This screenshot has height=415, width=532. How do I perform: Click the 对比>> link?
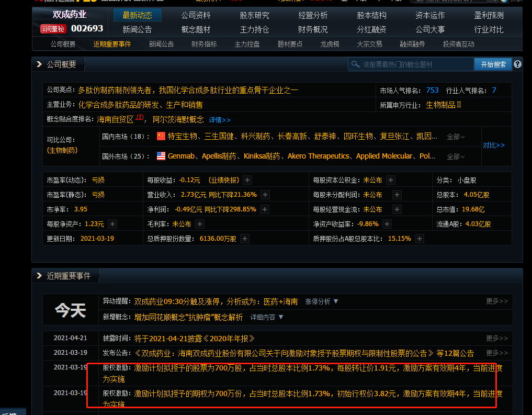(x=494, y=145)
